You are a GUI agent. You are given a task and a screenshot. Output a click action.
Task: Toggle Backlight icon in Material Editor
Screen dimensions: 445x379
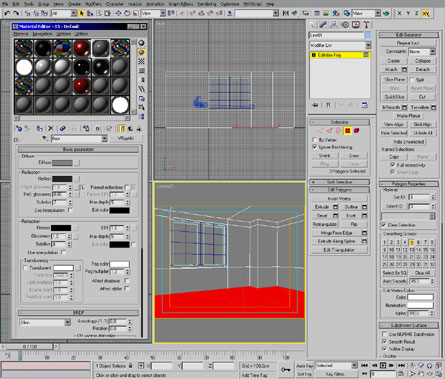point(142,52)
